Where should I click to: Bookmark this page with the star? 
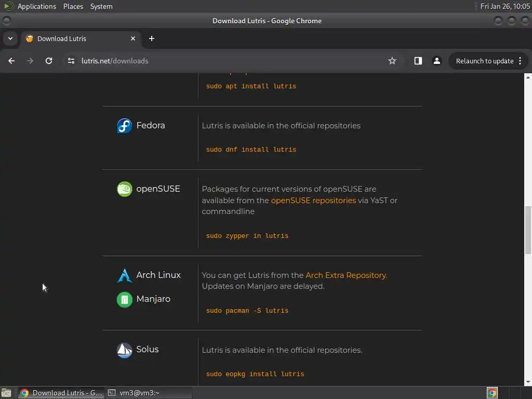pyautogui.click(x=392, y=61)
